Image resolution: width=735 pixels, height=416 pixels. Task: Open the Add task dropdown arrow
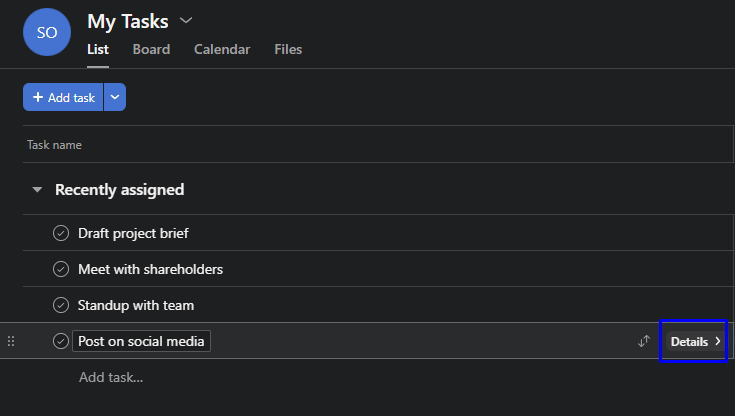click(115, 97)
